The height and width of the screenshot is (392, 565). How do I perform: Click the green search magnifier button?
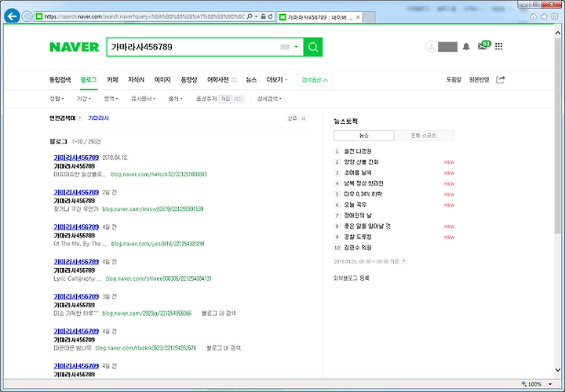coord(313,47)
